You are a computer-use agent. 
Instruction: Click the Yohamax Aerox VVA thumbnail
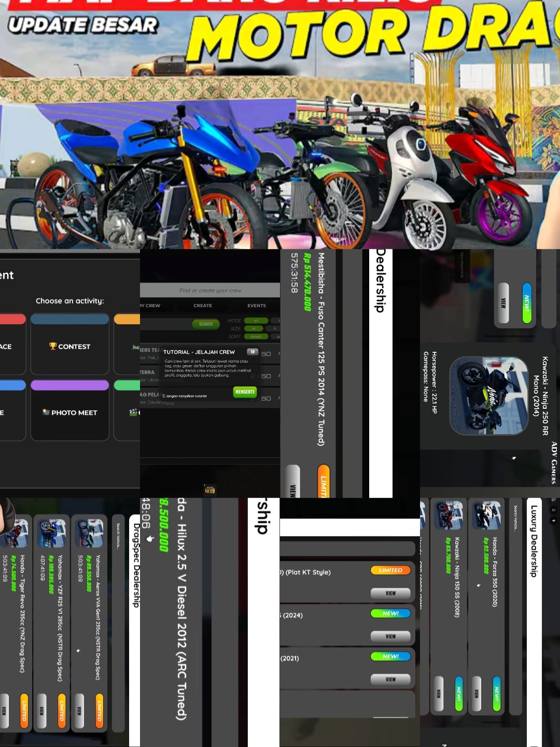point(89,532)
